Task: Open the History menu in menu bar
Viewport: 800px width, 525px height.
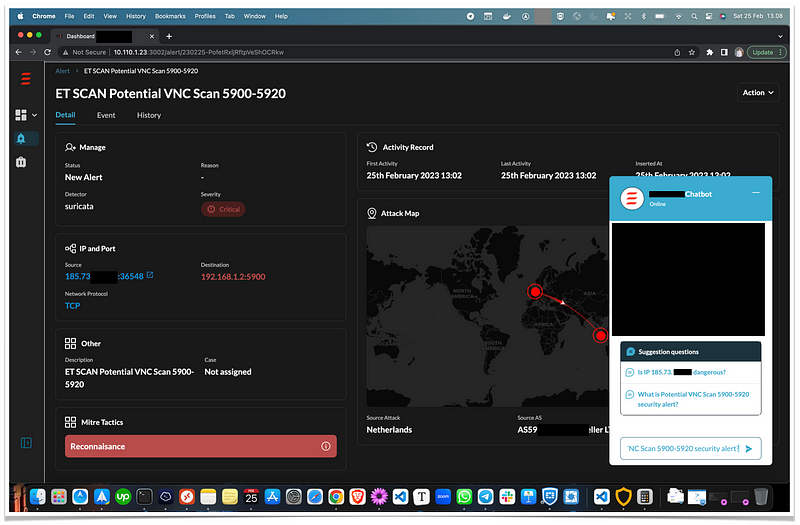Action: pyautogui.click(x=136, y=16)
